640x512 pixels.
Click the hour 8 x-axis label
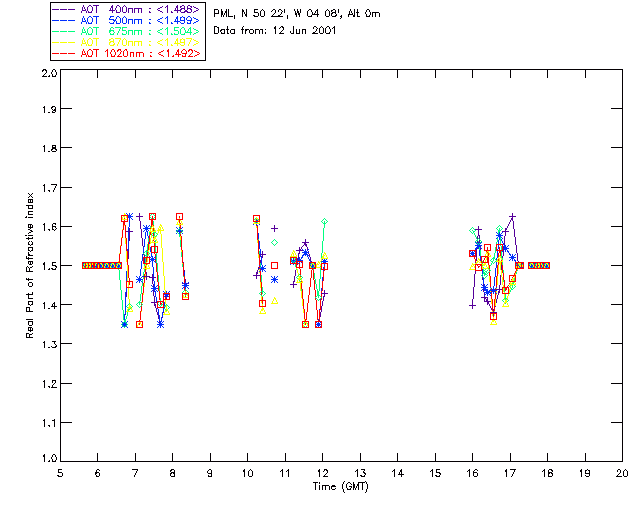172,473
